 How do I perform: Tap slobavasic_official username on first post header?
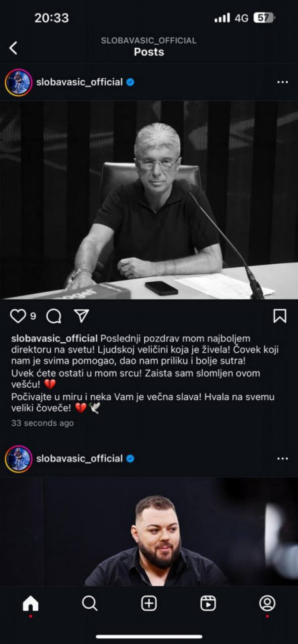(79, 82)
